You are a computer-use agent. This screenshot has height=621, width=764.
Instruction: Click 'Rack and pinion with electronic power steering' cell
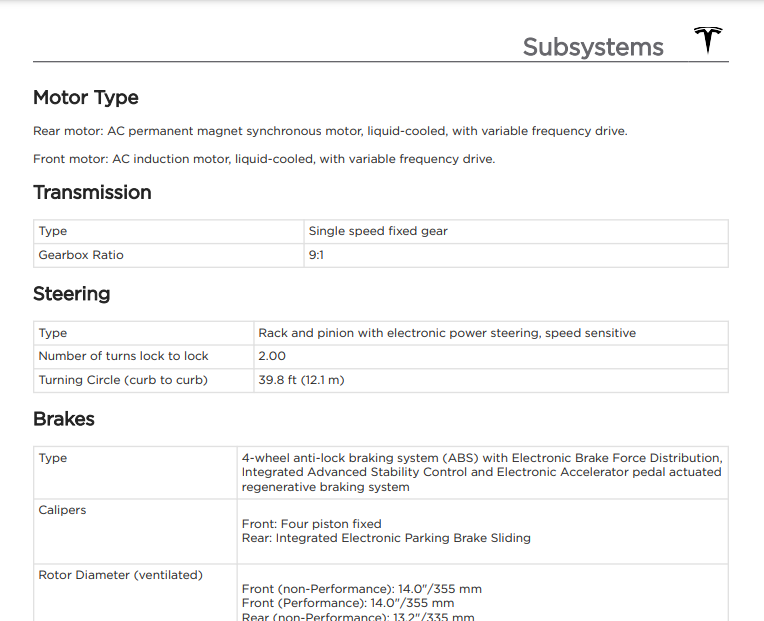[x=491, y=333]
